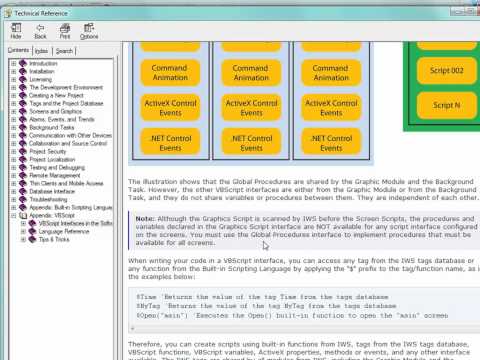Select Creating a New Project topic

tap(56, 95)
